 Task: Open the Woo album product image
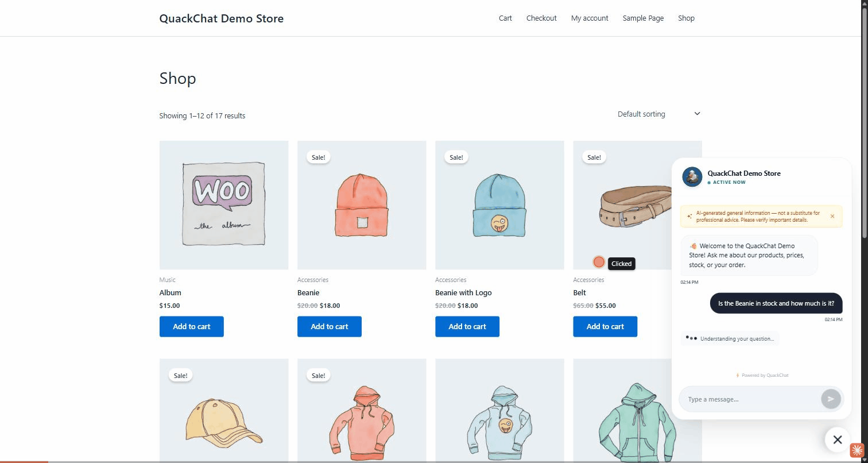pyautogui.click(x=224, y=205)
